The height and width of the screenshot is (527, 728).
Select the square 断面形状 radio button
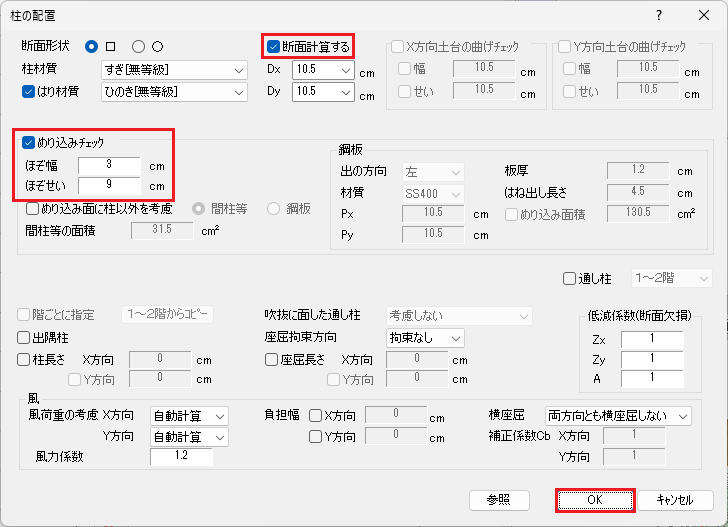click(92, 47)
